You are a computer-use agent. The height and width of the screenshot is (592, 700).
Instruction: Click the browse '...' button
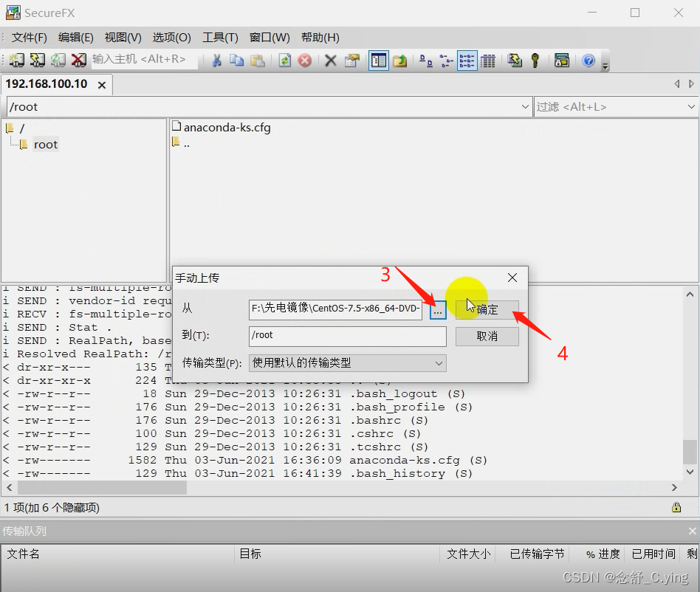pyautogui.click(x=437, y=309)
